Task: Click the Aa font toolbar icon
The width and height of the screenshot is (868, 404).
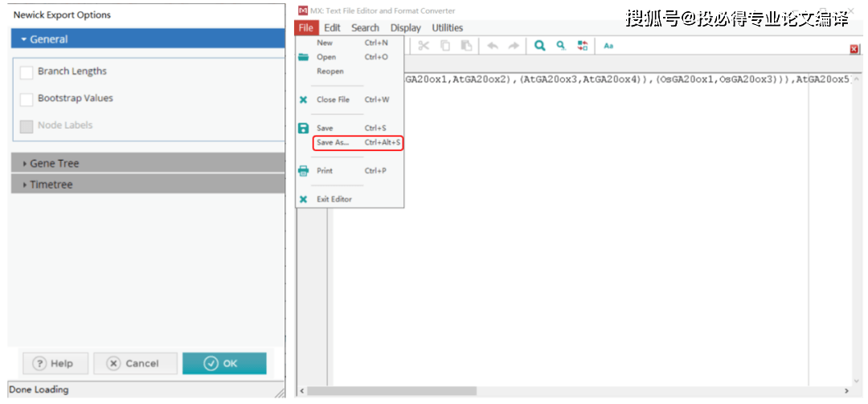Action: coord(608,46)
